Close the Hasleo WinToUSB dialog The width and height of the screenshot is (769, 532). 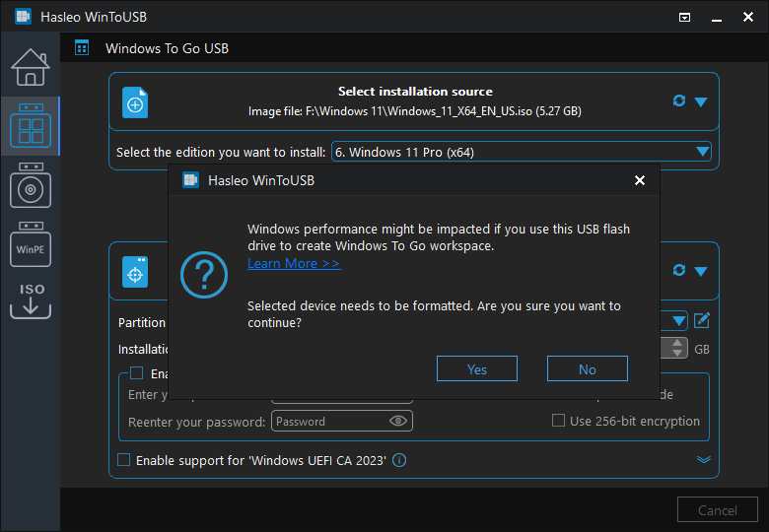click(x=640, y=180)
